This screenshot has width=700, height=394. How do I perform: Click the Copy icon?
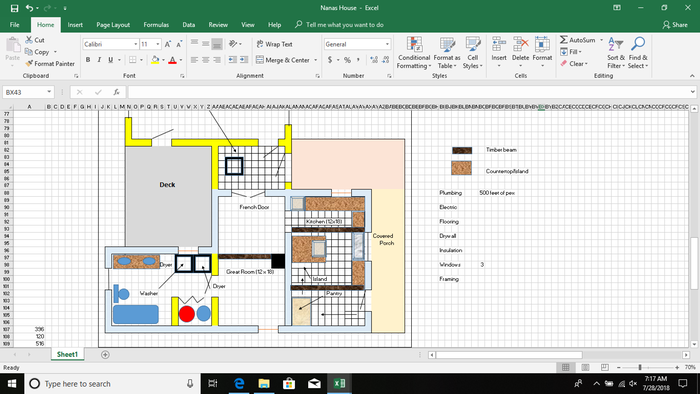[x=29, y=52]
